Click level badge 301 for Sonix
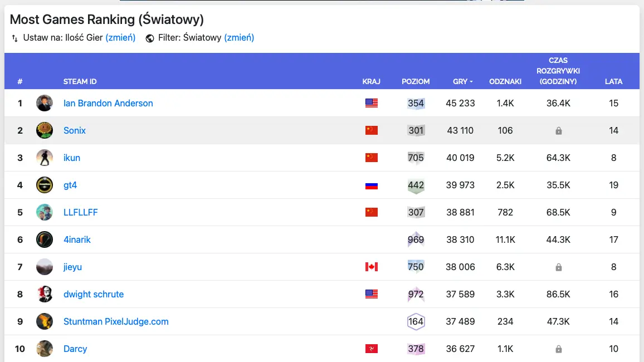The height and width of the screenshot is (362, 644). 416,130
